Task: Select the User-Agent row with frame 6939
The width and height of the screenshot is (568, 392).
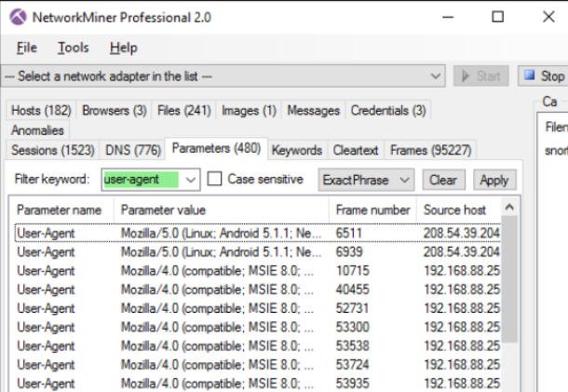Action: pos(258,251)
